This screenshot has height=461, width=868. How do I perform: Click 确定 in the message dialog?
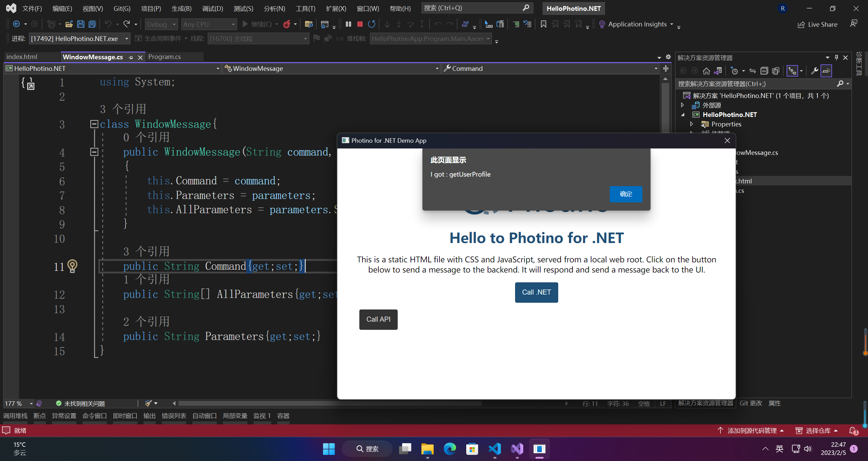tap(625, 194)
